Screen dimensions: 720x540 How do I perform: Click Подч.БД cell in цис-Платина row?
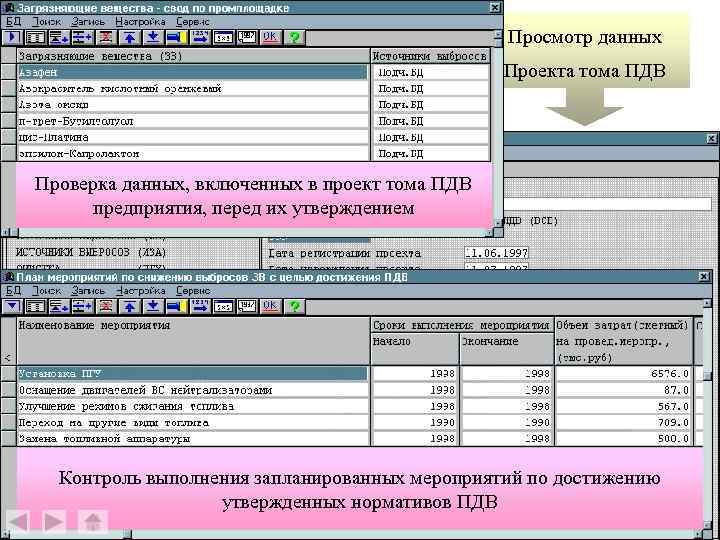pyautogui.click(x=430, y=137)
